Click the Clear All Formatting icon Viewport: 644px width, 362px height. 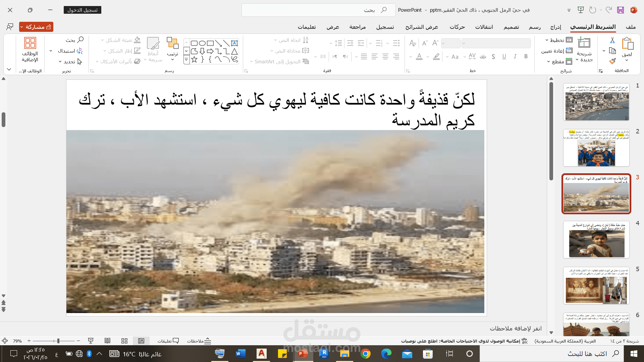pos(413,43)
